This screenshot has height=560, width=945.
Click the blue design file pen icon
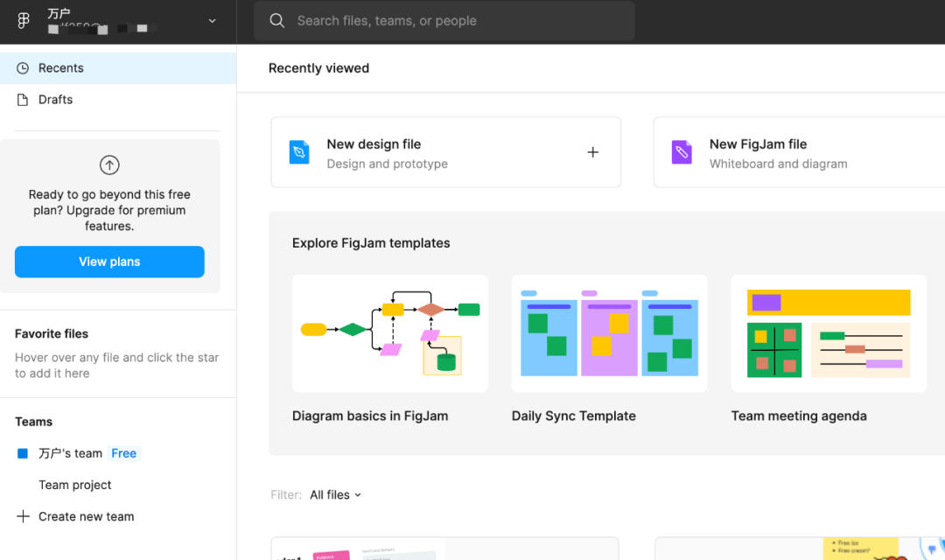pos(299,152)
